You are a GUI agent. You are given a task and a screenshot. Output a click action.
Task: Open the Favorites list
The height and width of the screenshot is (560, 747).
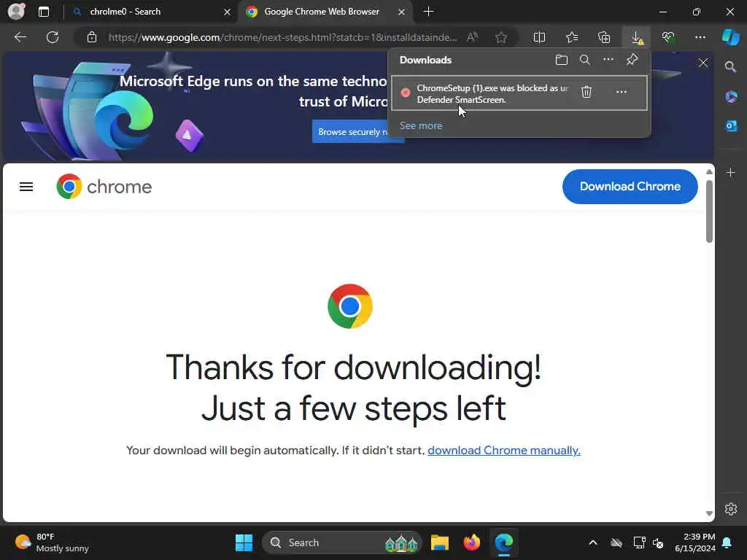pyautogui.click(x=572, y=37)
